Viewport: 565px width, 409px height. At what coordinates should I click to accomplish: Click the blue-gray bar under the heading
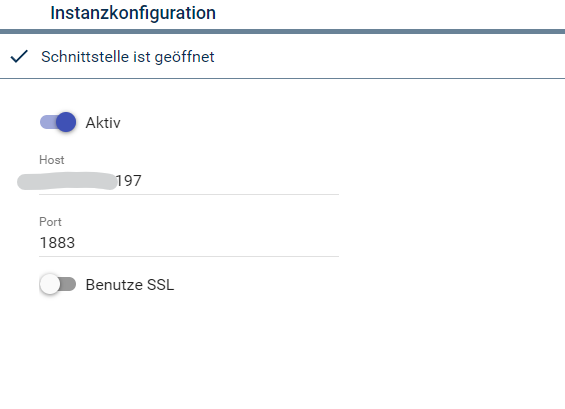click(282, 32)
